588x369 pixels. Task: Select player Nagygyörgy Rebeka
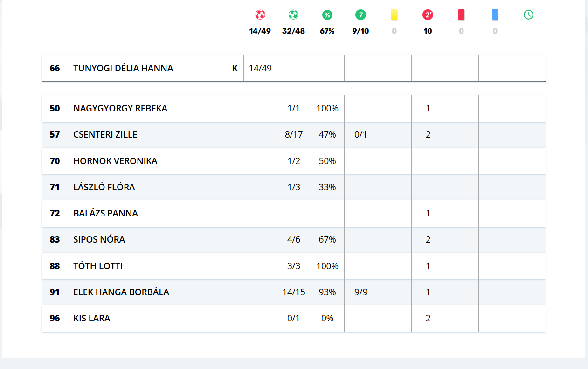pyautogui.click(x=120, y=108)
